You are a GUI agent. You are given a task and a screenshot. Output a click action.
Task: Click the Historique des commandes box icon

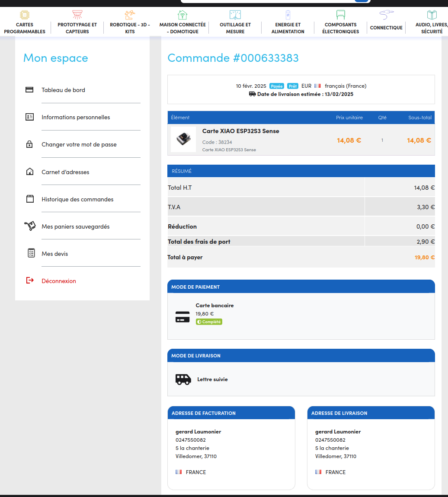(x=29, y=199)
